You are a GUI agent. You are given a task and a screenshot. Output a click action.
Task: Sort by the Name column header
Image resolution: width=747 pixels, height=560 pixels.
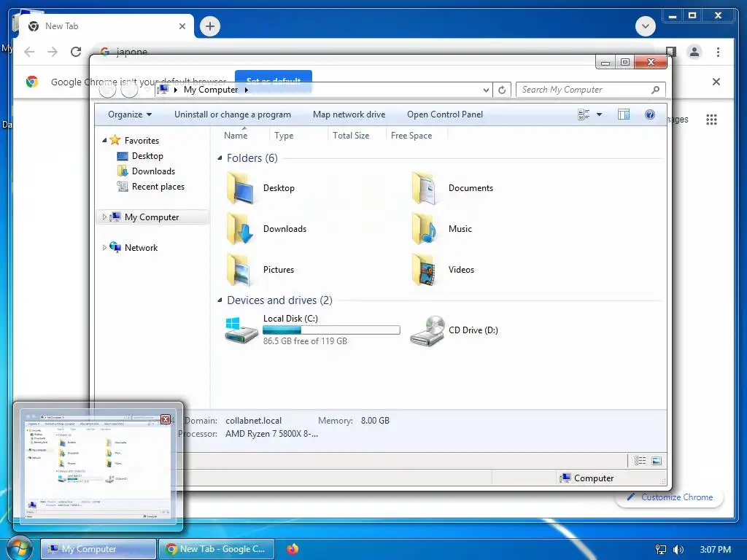(236, 135)
